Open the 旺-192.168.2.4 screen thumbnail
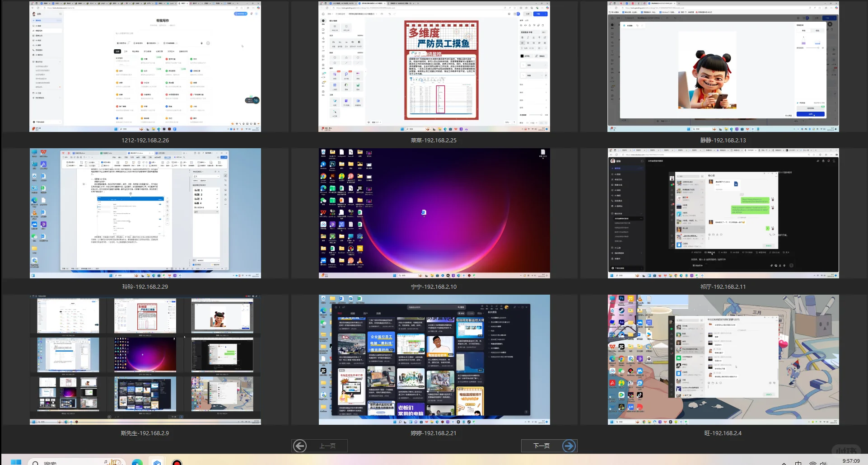868x465 pixels. [x=723, y=360]
